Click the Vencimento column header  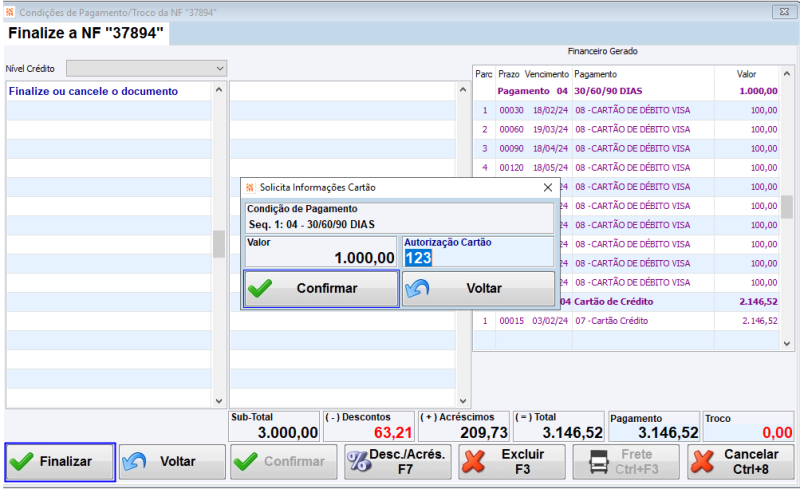tap(547, 74)
